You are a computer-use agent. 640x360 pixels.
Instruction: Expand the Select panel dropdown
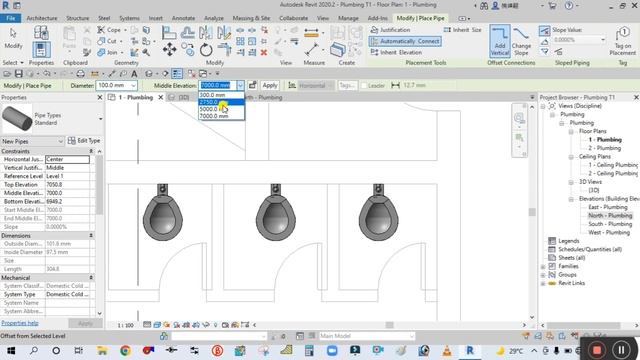[x=13, y=62]
